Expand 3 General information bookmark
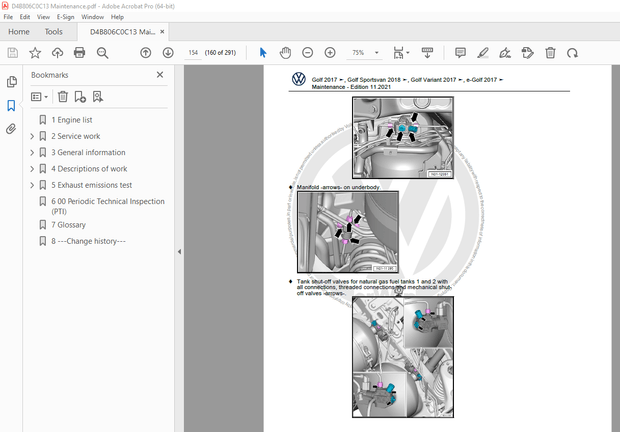This screenshot has width=620, height=432. click(32, 153)
